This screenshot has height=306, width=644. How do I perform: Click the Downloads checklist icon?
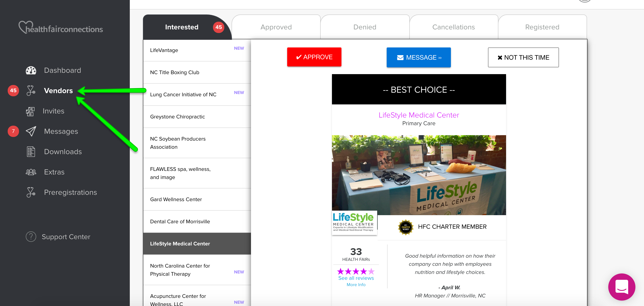[31, 152]
